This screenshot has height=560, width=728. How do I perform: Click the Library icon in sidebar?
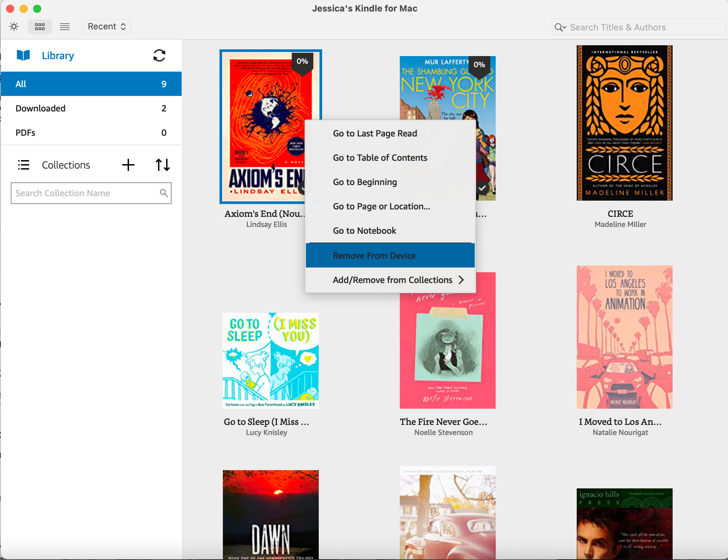24,56
